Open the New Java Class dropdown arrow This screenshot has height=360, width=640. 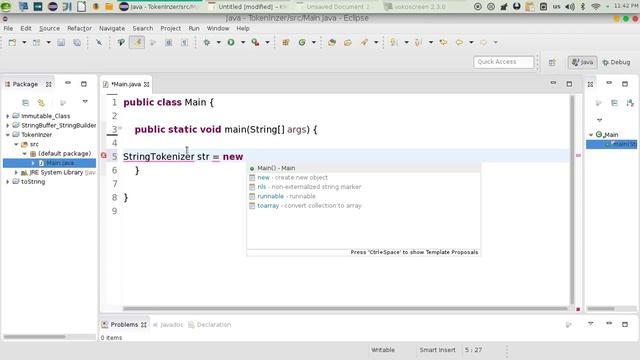(313, 42)
